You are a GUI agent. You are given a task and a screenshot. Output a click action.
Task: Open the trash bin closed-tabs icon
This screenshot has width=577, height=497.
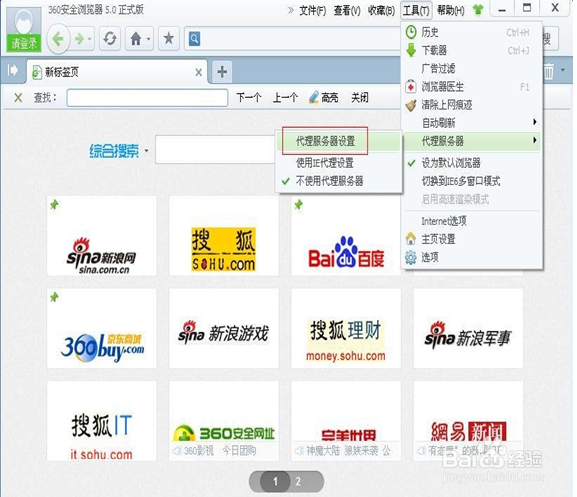[x=549, y=71]
